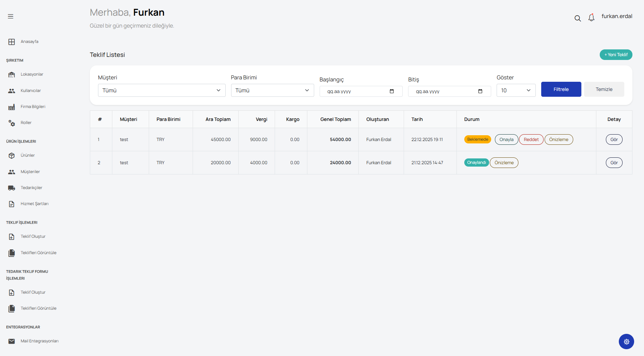
Task: Open furkan.erdal user profile menu
Action: click(x=617, y=16)
